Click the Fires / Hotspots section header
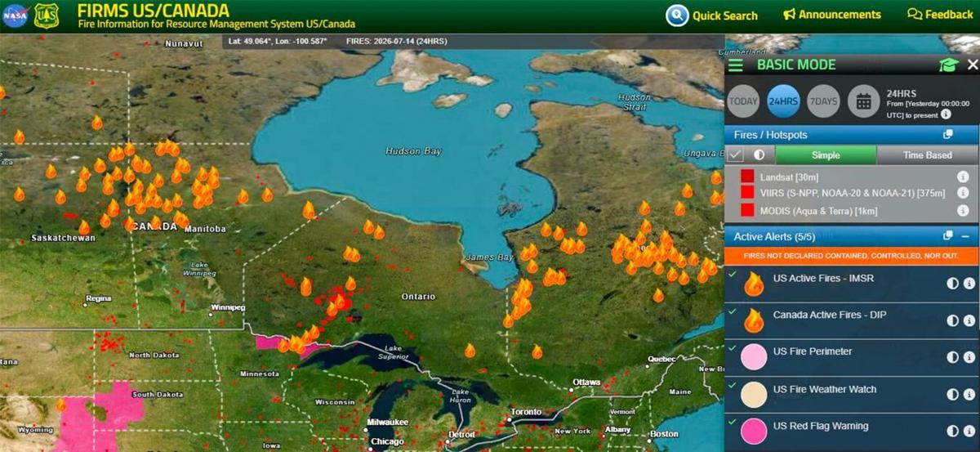980x452 pixels. [x=851, y=135]
